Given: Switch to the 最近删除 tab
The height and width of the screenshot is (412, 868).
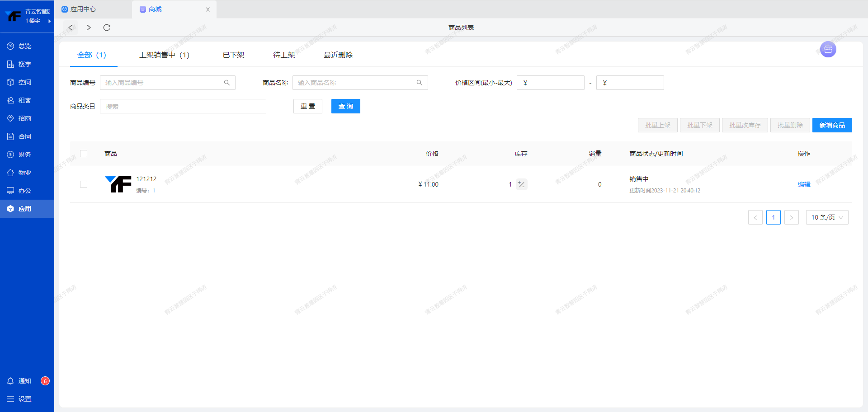Looking at the screenshot, I should coord(338,55).
